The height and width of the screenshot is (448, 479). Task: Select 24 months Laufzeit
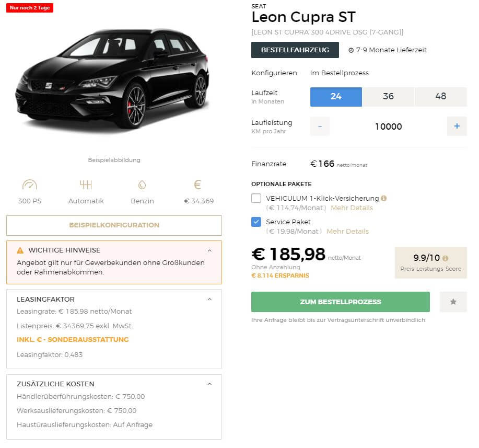[336, 97]
